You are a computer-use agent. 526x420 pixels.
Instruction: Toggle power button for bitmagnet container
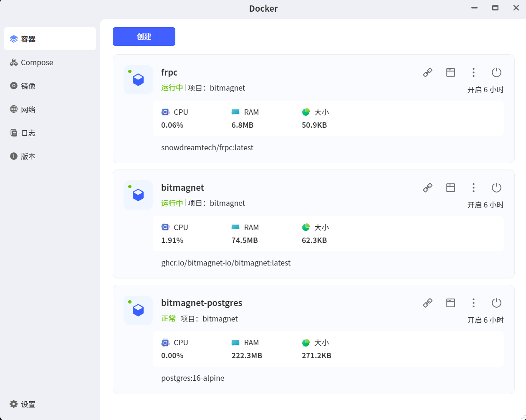pos(496,188)
